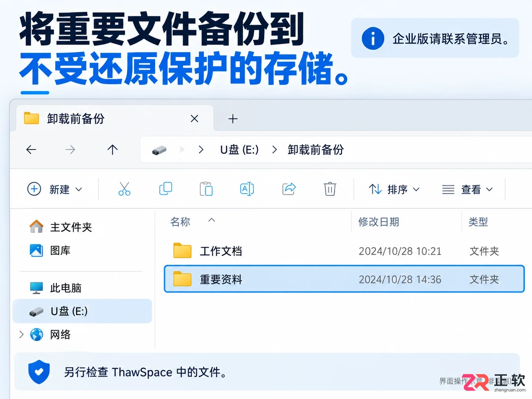Sort by the 名称 column header

[180, 222]
